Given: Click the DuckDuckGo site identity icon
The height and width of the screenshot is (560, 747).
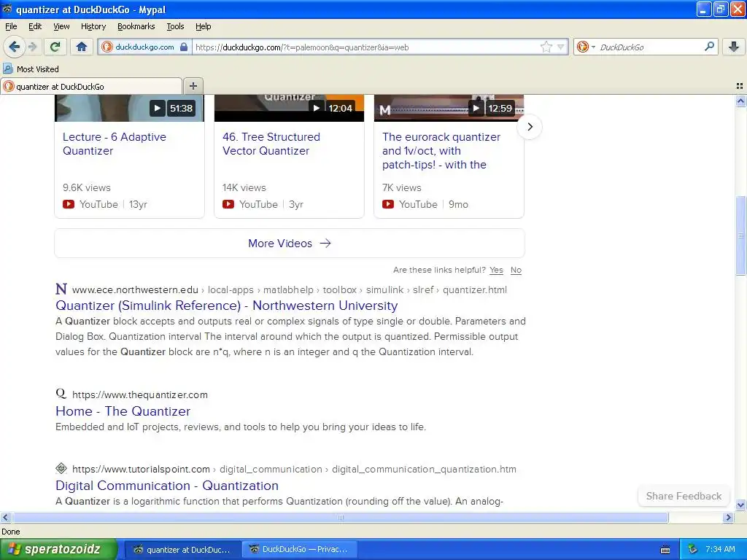Looking at the screenshot, I should tap(107, 47).
